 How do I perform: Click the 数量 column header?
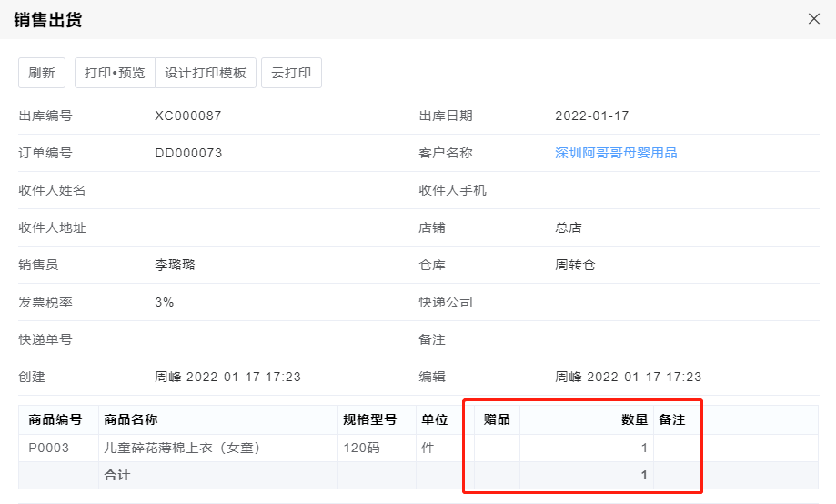(634, 419)
